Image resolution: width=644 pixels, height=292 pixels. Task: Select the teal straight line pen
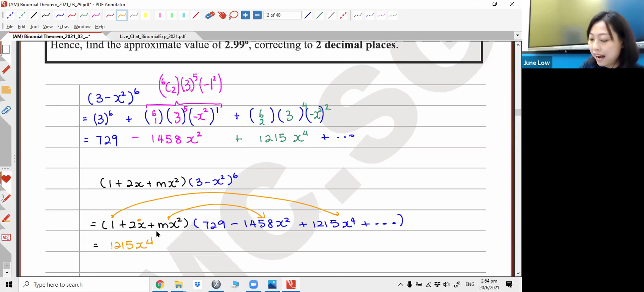coord(320,16)
